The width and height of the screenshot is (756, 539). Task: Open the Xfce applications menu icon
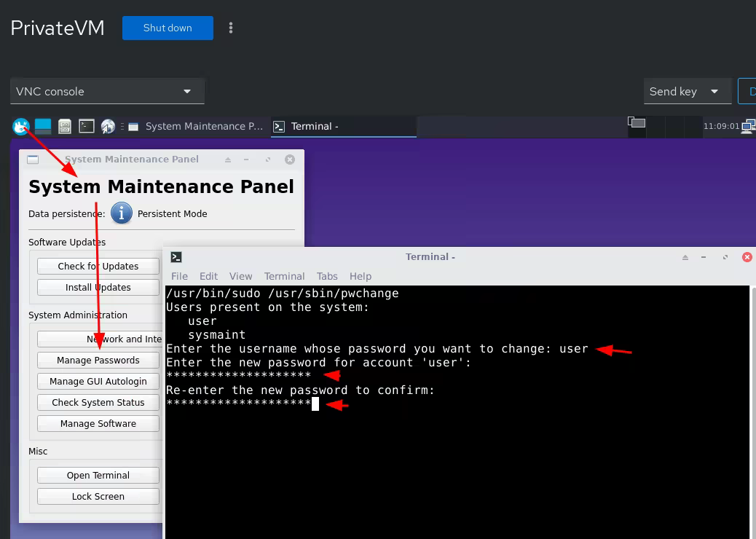pos(20,126)
